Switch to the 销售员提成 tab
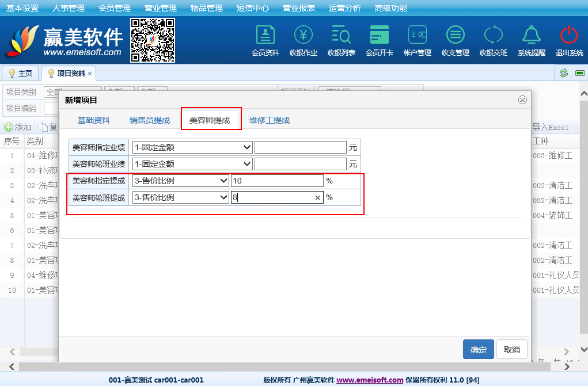 pyautogui.click(x=150, y=120)
